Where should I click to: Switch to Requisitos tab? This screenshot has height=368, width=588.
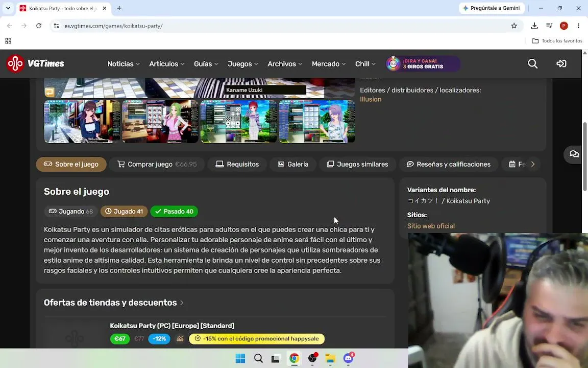click(x=237, y=164)
